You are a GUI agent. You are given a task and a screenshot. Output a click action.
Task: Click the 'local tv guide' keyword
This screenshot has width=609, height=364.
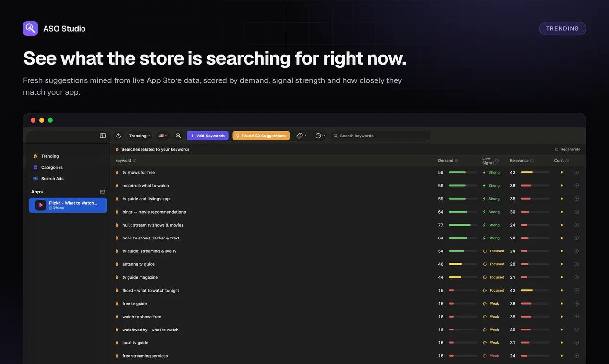coord(135,343)
